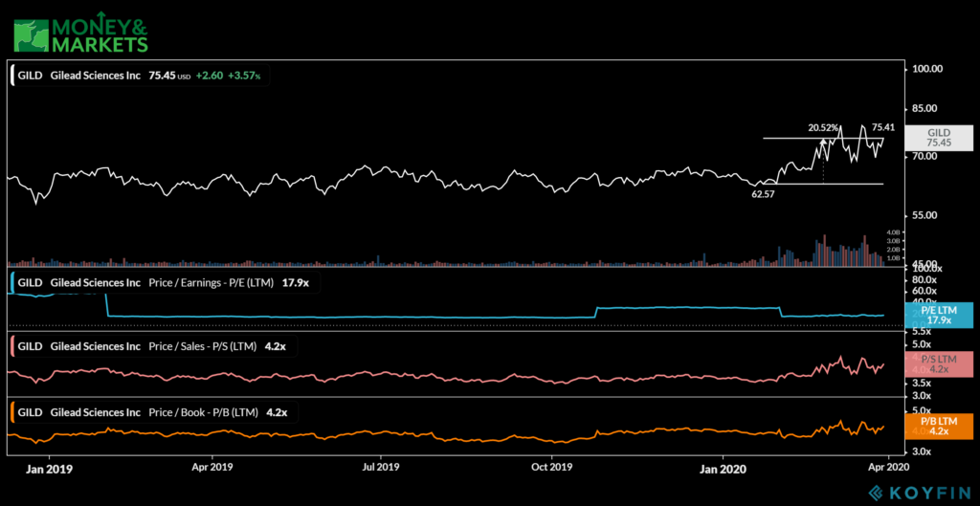Click the orange P/B series color marker
Screen dimensions: 980x506
coord(11,411)
